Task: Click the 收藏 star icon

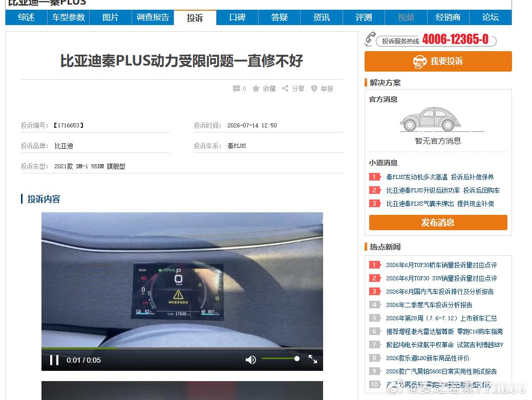Action: [256, 88]
